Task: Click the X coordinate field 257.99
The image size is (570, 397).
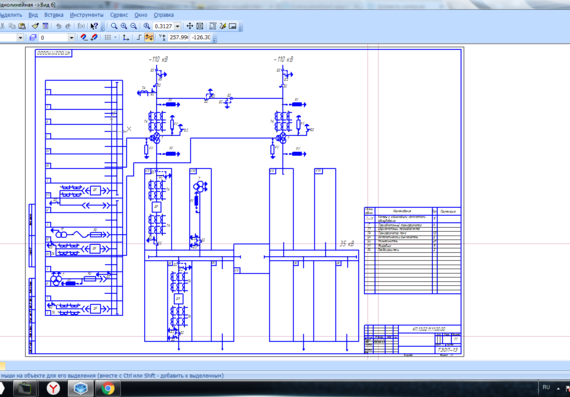Action: pyautogui.click(x=178, y=37)
